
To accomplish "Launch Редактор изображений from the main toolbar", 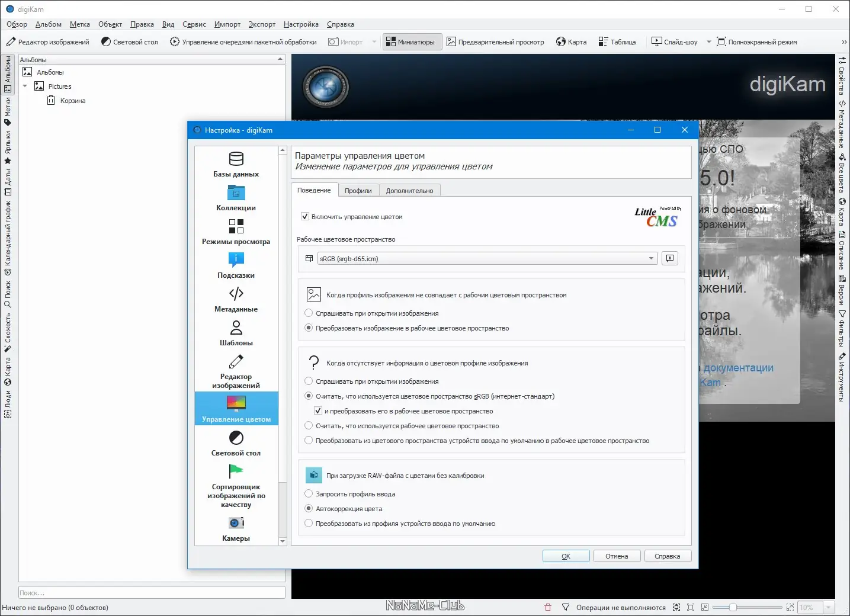I will tap(48, 42).
